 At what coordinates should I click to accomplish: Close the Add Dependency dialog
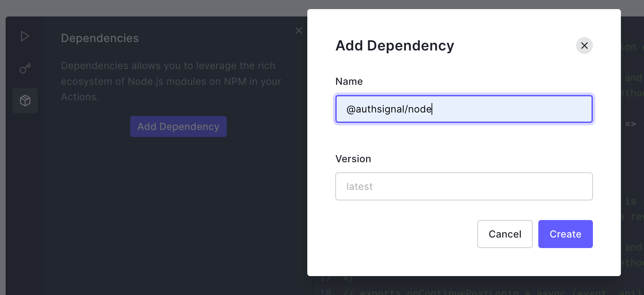point(584,46)
